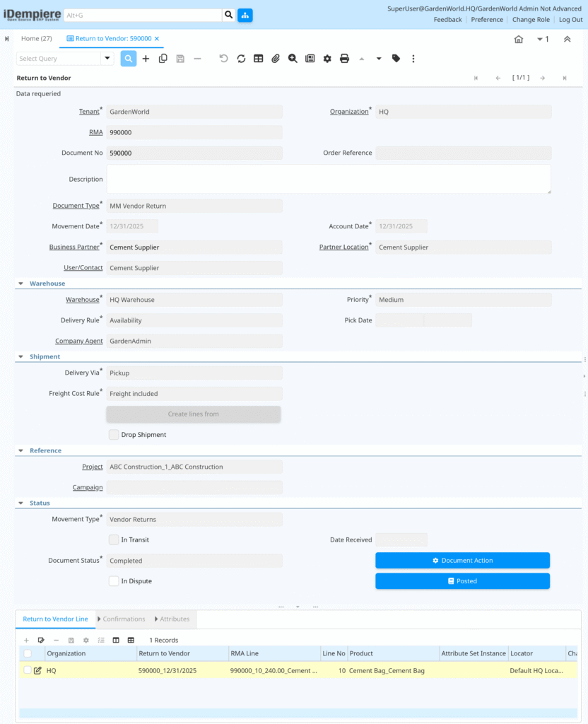Screen dimensions: 588x724
Task: Enable the In Dispute checkbox
Action: click(114, 580)
